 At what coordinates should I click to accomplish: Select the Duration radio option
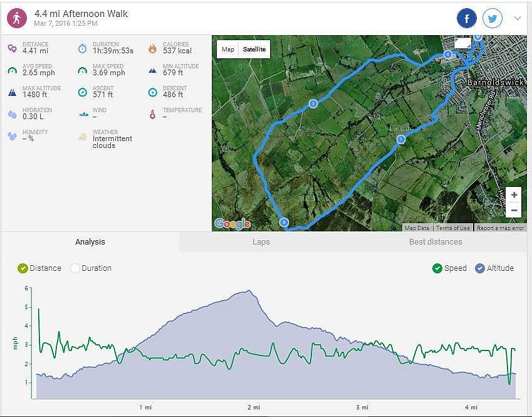click(75, 268)
